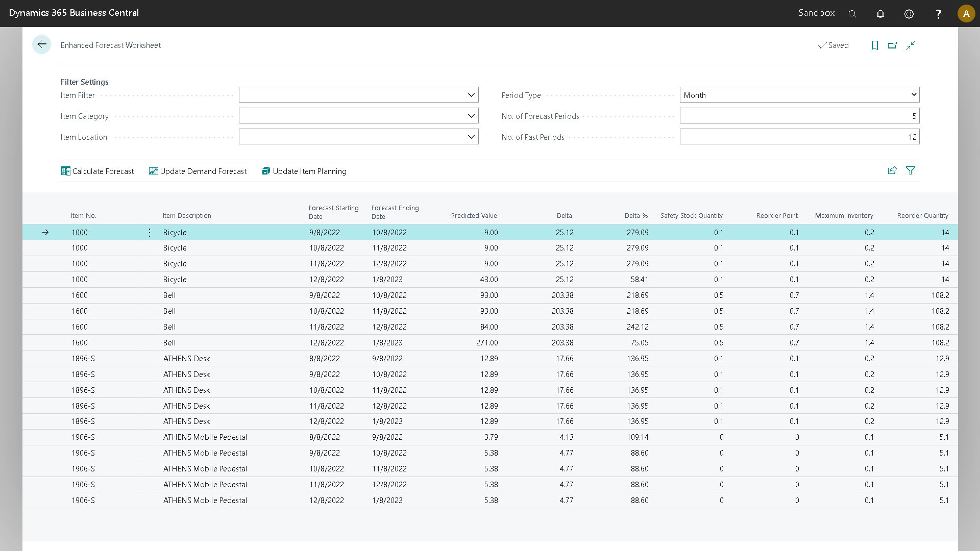The image size is (980, 551).
Task: Open the help menu
Action: coord(938,14)
